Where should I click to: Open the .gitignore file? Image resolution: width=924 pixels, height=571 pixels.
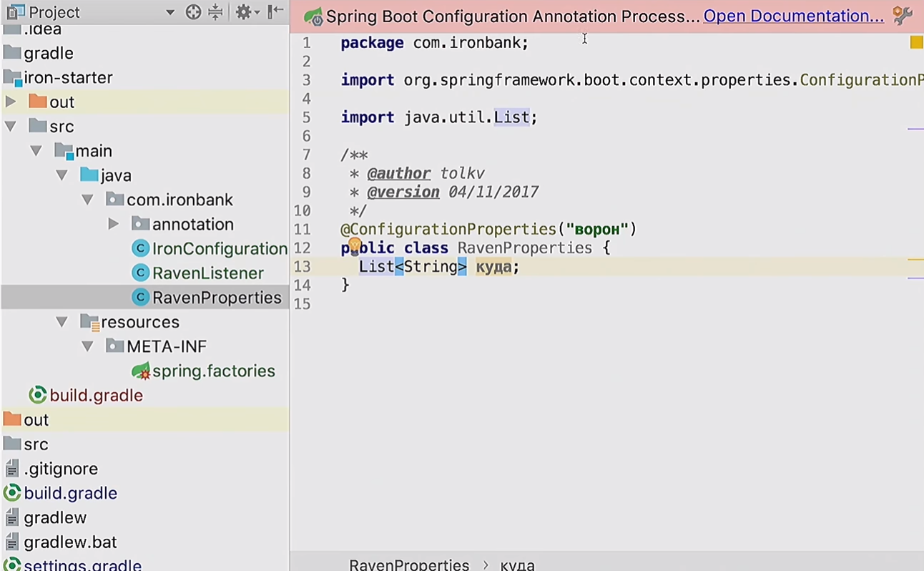(x=61, y=469)
